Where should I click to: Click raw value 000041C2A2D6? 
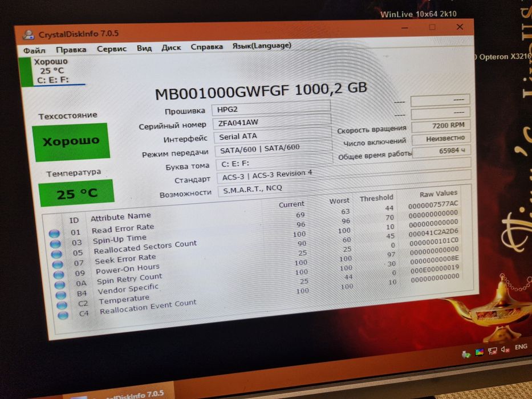tap(434, 233)
